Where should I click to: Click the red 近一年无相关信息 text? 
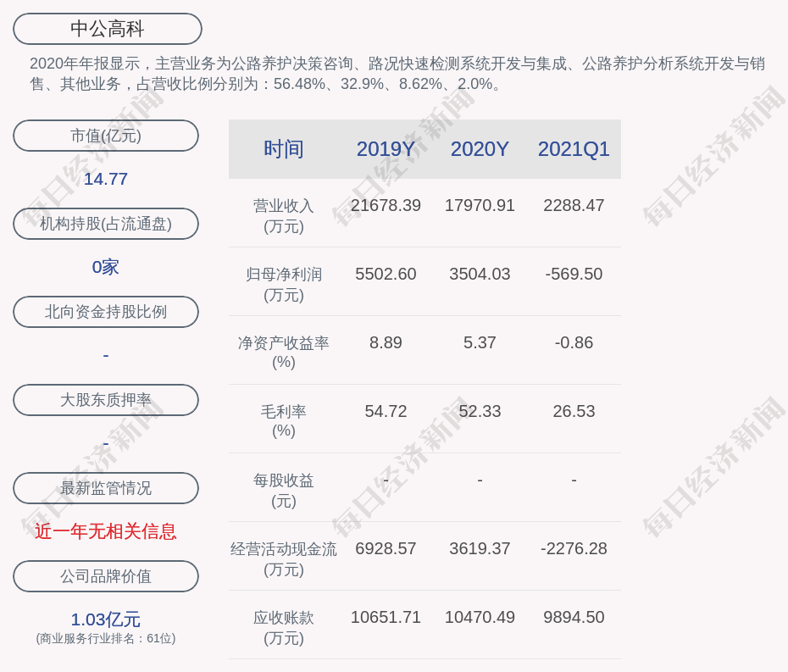[x=106, y=531]
